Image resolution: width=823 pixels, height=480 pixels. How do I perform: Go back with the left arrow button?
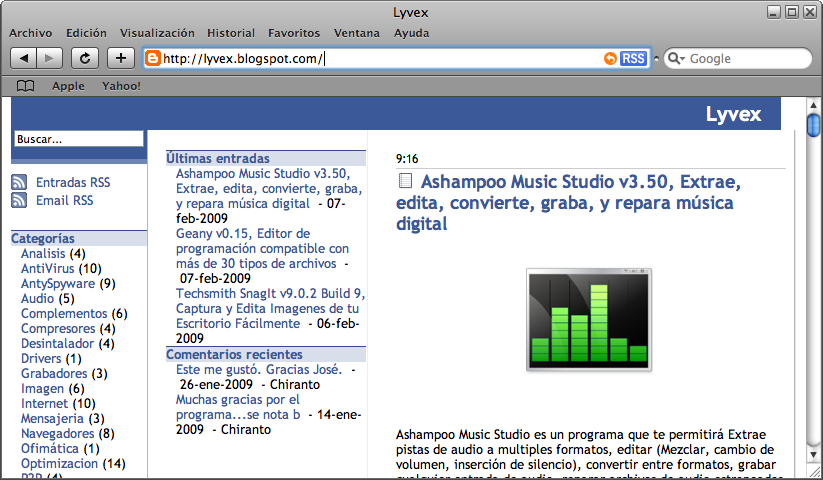point(25,58)
